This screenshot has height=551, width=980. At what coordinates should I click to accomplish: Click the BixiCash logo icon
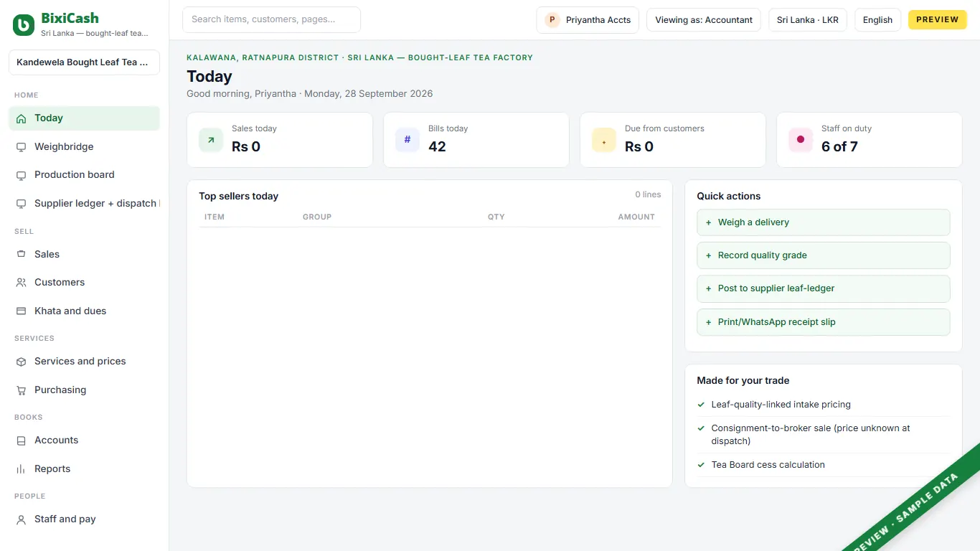(x=24, y=25)
